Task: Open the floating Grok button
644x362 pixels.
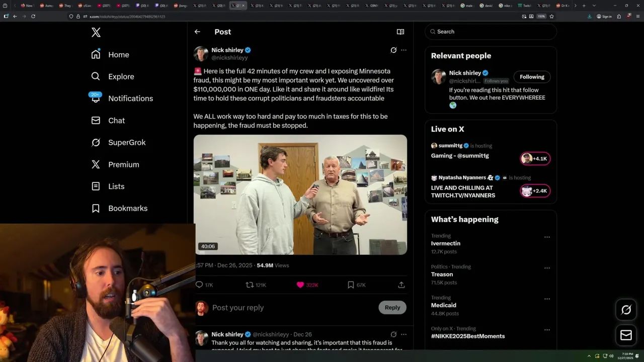Action: point(626,310)
